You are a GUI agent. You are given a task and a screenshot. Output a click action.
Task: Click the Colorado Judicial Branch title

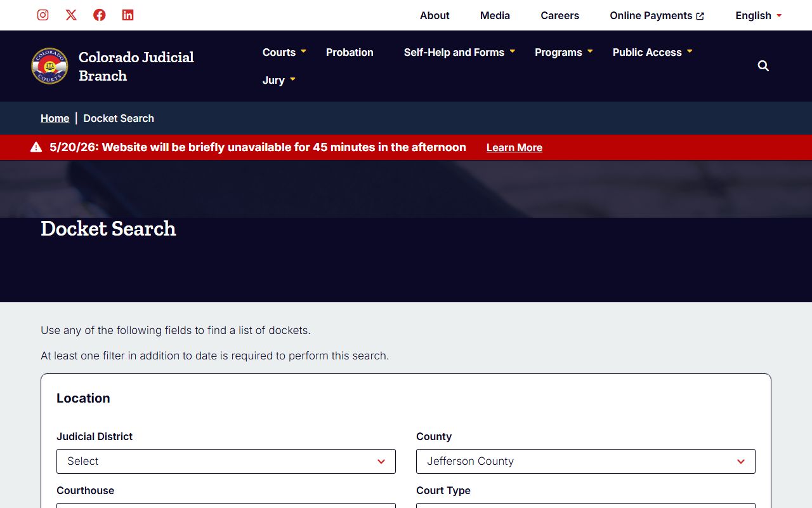coord(136,66)
